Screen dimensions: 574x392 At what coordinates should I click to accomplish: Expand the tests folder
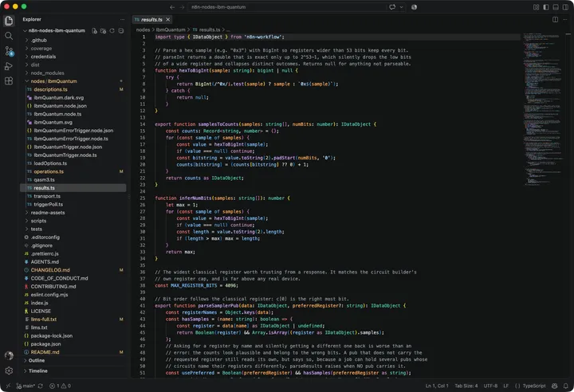click(73, 229)
